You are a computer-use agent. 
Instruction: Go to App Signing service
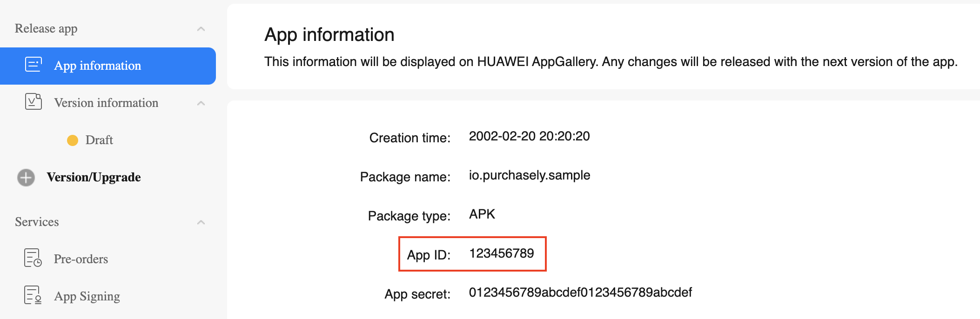pos(87,296)
